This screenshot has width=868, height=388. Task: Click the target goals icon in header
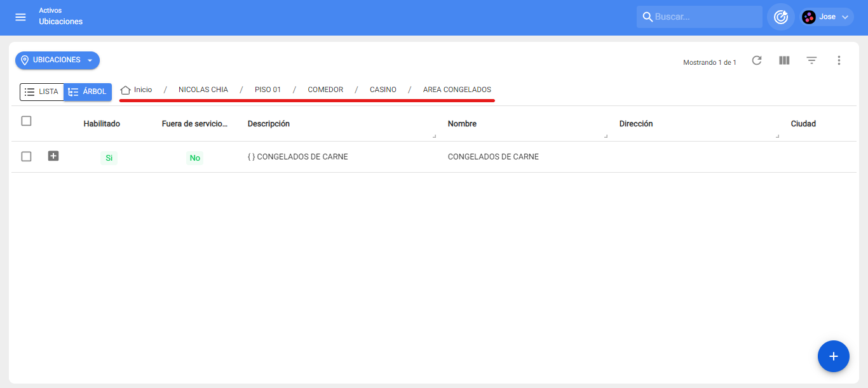781,17
